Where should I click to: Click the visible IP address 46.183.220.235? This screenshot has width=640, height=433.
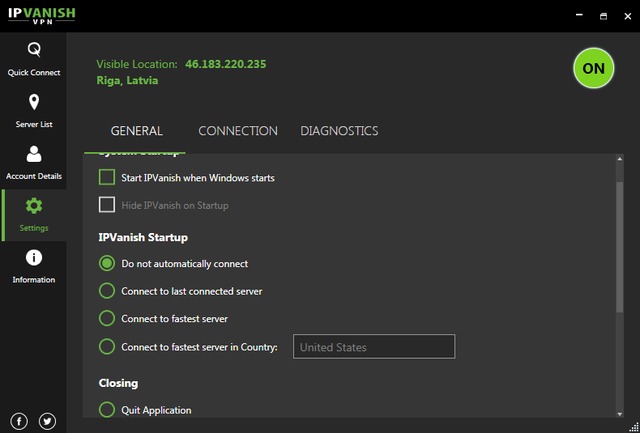point(226,64)
